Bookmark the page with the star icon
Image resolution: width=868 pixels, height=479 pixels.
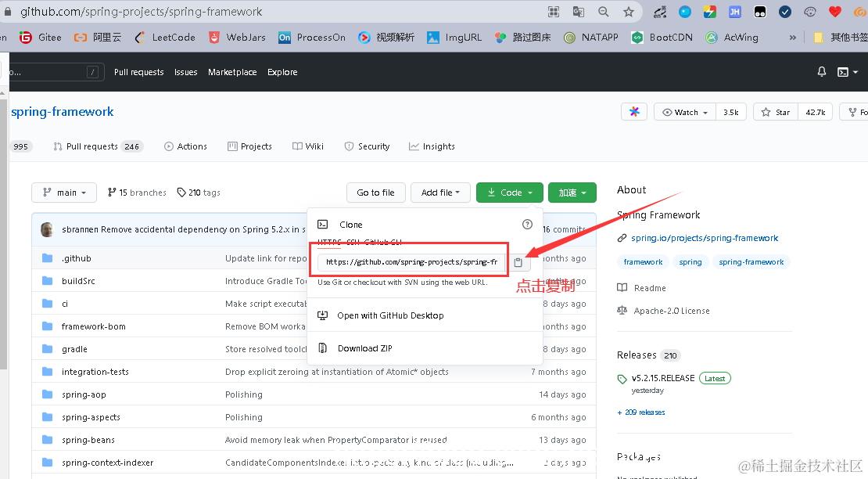[x=628, y=12]
